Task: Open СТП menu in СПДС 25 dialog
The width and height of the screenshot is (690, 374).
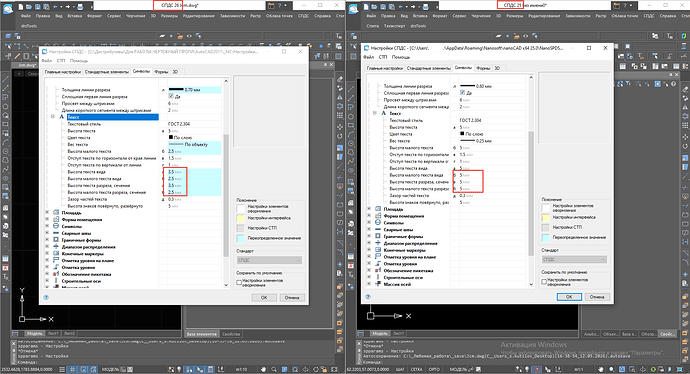Action: (382, 57)
